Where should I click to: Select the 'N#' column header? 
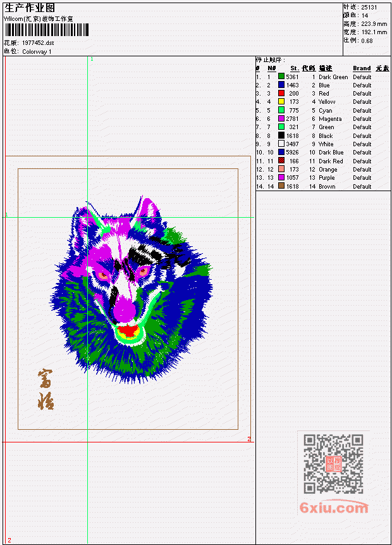tap(271, 68)
